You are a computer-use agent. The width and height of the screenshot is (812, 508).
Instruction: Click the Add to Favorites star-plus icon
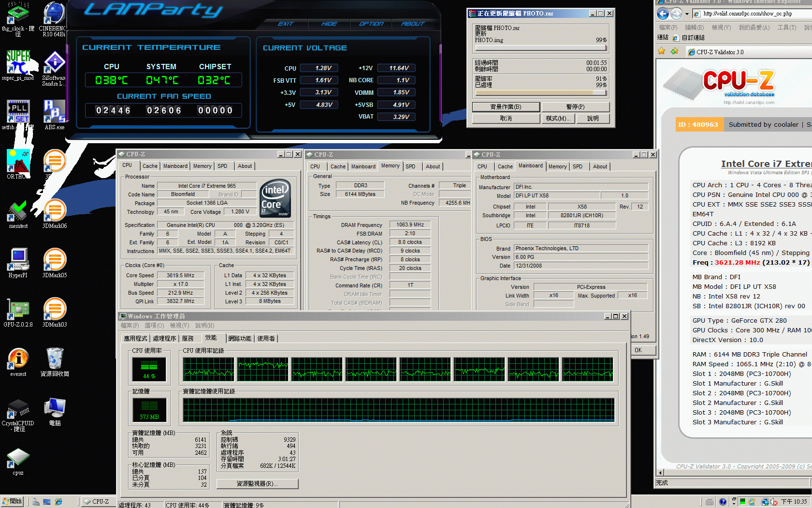pos(674,51)
